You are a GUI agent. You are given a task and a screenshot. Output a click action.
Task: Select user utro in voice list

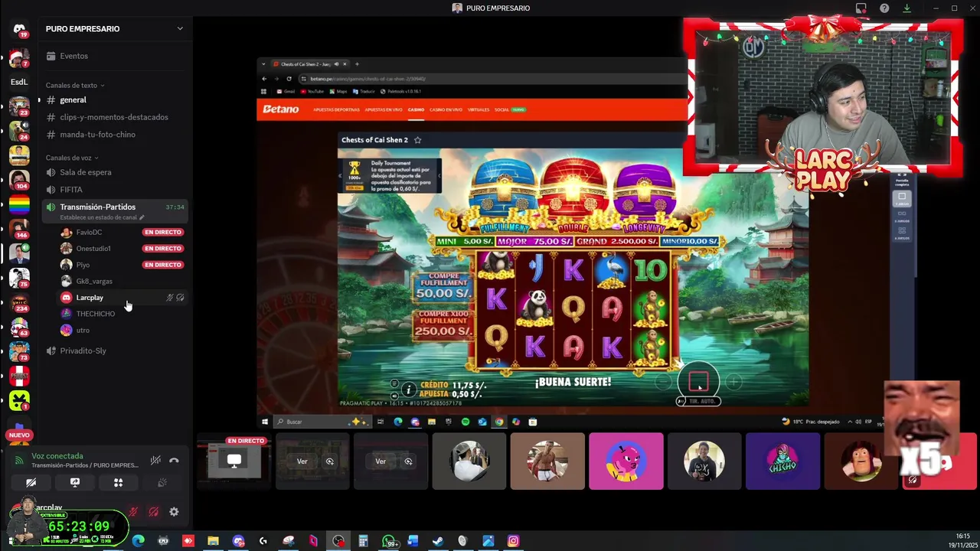[83, 330]
